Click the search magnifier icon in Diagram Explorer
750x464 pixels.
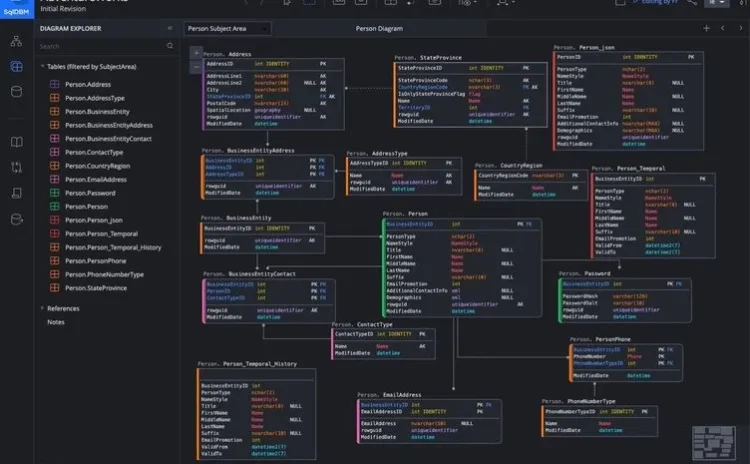click(x=169, y=46)
